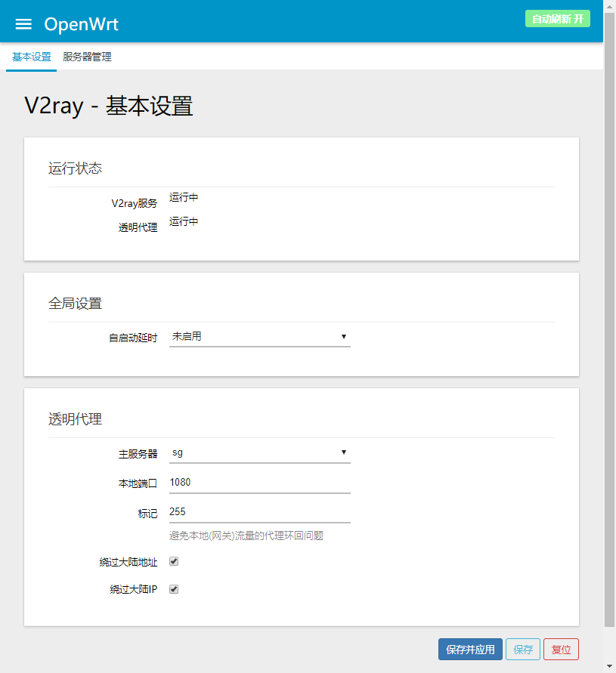This screenshot has height=673, width=616.
Task: Open the 自启动延时 dropdown
Action: click(x=260, y=337)
